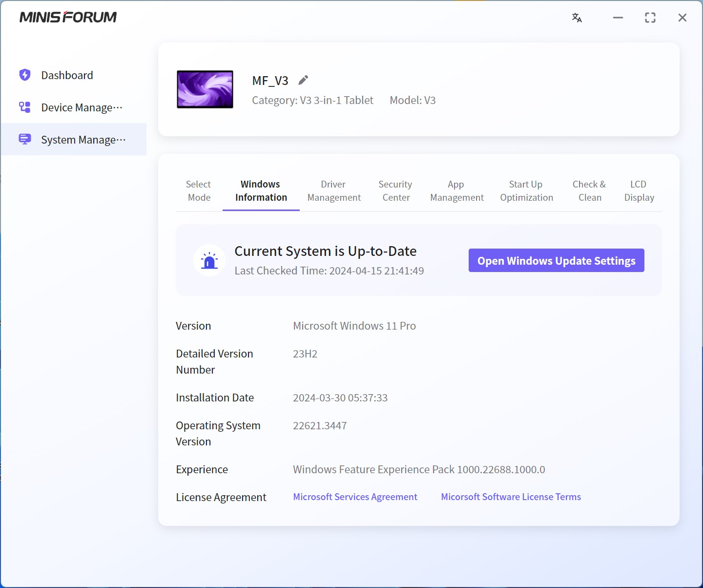Click the Dashboard shield icon

pos(25,75)
